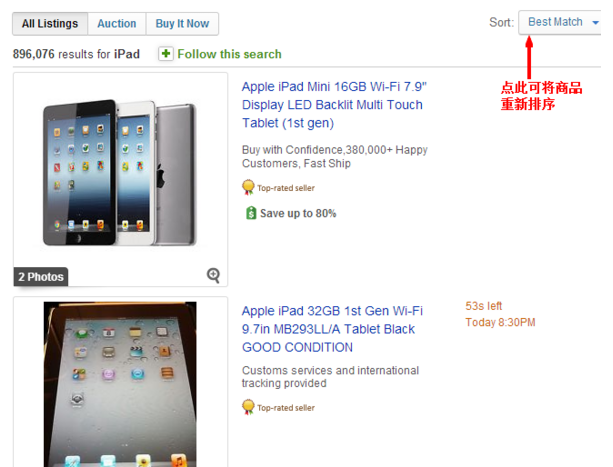Select Best Match sort option box
Image resolution: width=613 pixels, height=467 pixels.
560,23
